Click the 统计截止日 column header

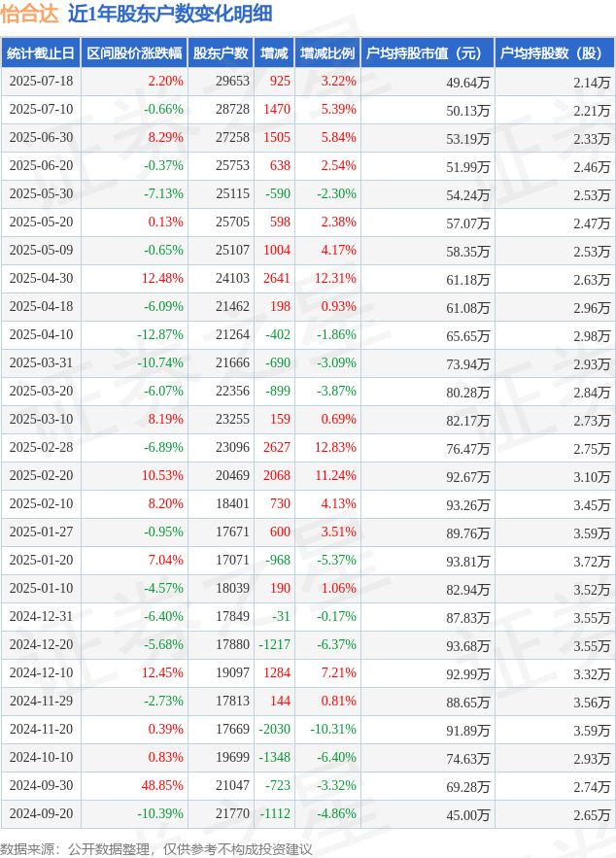point(41,53)
